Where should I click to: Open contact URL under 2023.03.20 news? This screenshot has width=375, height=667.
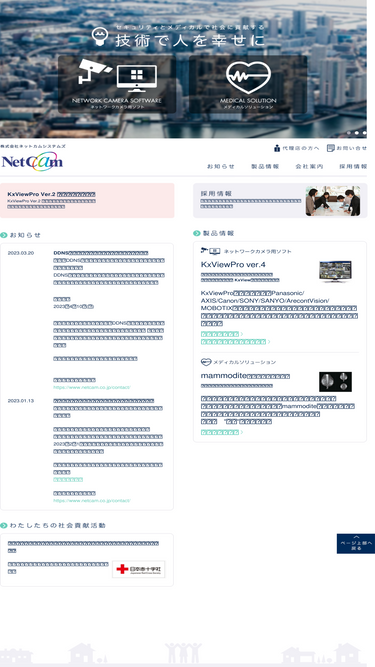point(92,388)
